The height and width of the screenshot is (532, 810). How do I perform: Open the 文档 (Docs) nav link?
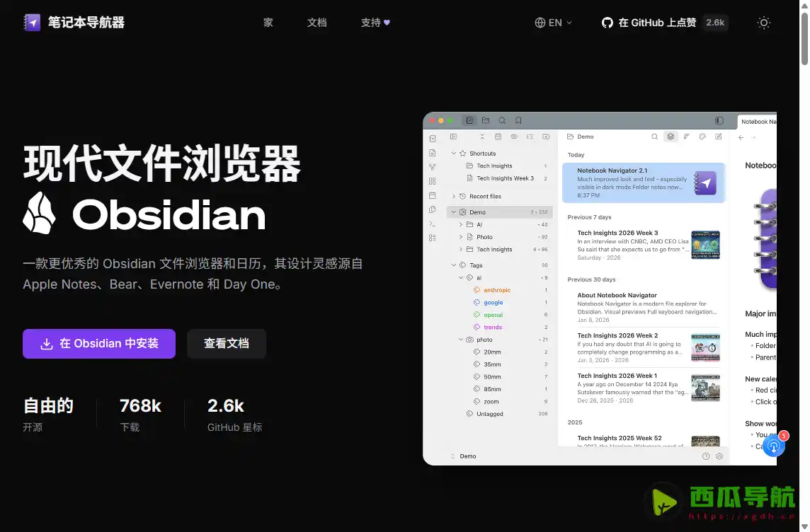(316, 23)
